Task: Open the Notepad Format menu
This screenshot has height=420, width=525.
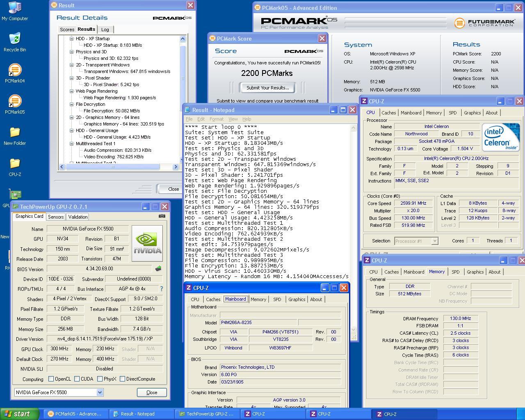Action: [x=217, y=119]
